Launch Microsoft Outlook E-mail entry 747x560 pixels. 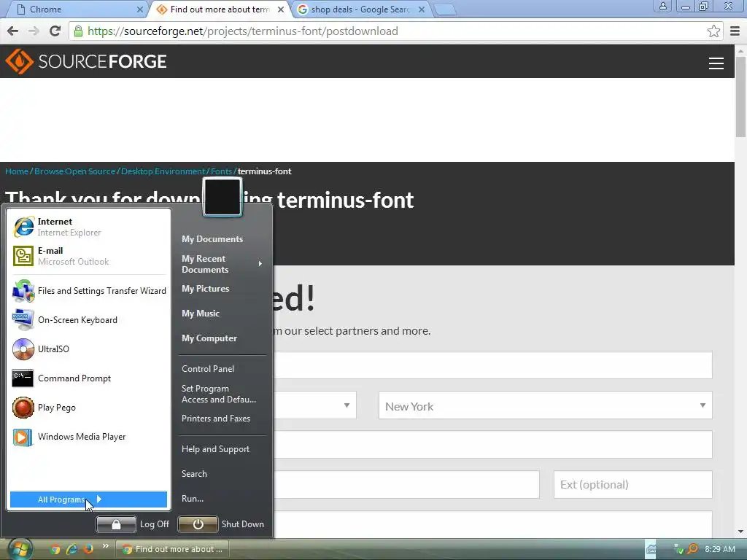(x=88, y=256)
